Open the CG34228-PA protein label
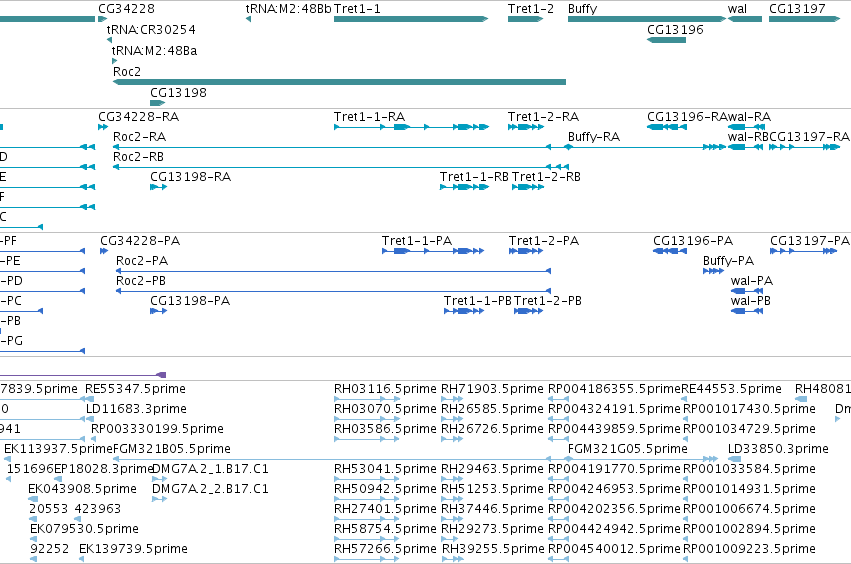The image size is (851, 564). click(140, 241)
